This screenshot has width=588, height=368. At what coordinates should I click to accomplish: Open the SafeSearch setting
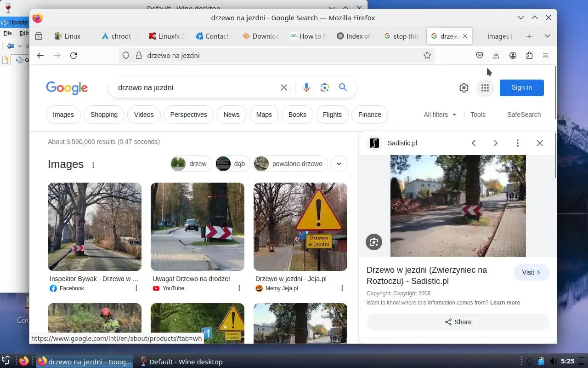[x=524, y=115]
